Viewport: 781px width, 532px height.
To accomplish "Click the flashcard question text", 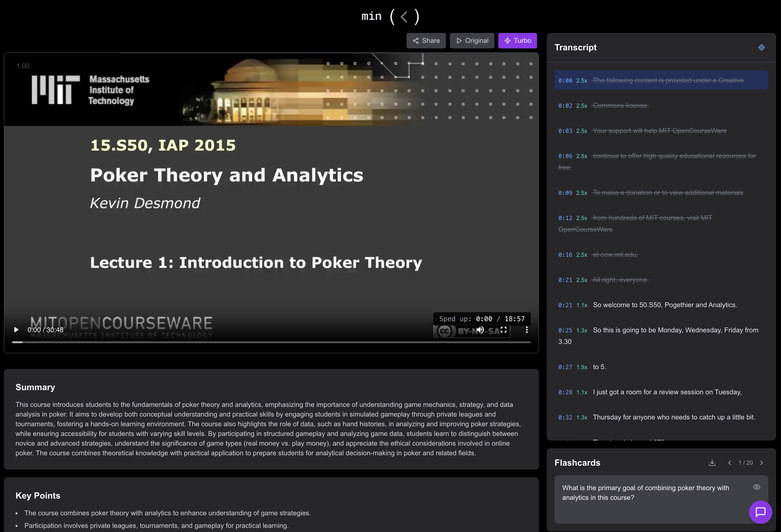I will coord(645,492).
